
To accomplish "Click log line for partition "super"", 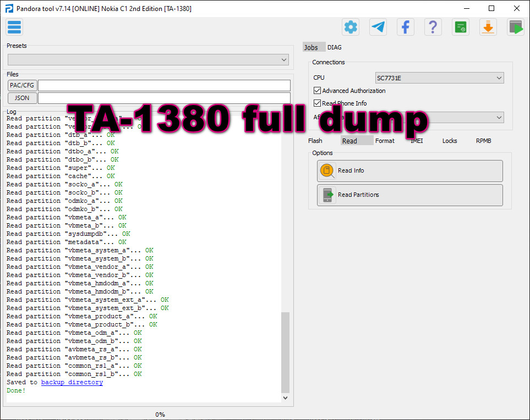I will 61,168.
